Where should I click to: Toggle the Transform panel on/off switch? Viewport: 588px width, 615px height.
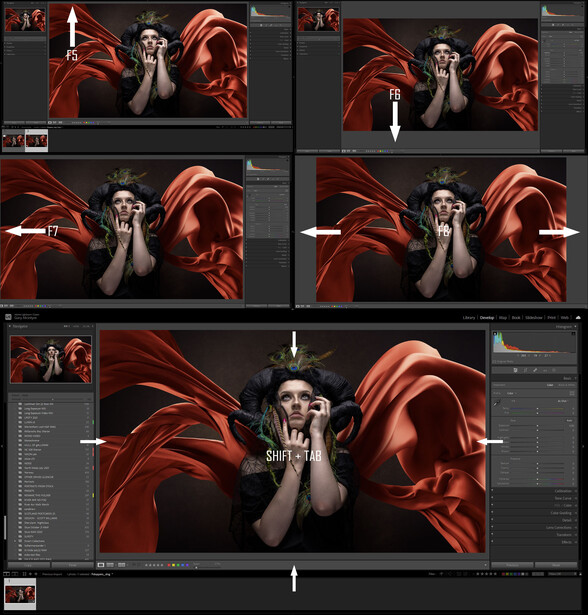coord(493,535)
